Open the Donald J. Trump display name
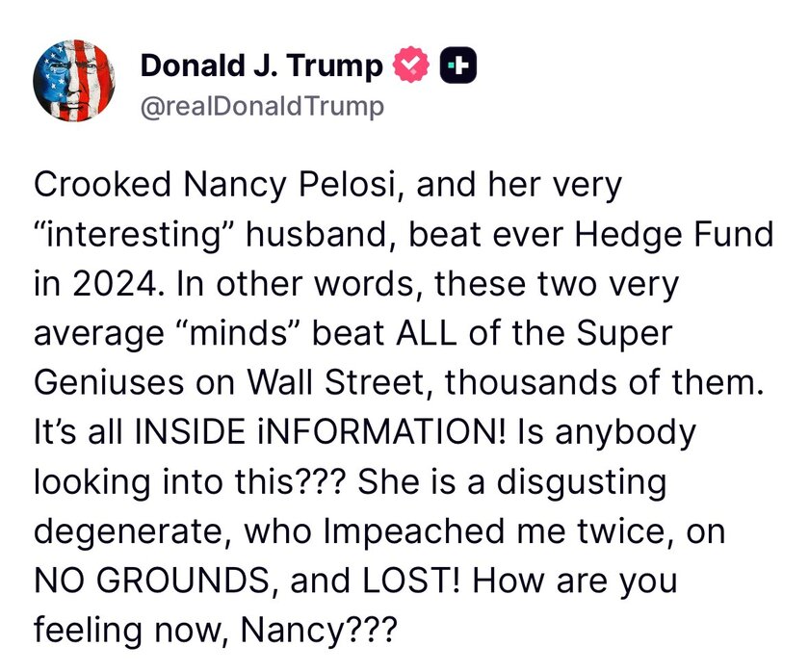This screenshot has height=672, width=809. (x=262, y=65)
